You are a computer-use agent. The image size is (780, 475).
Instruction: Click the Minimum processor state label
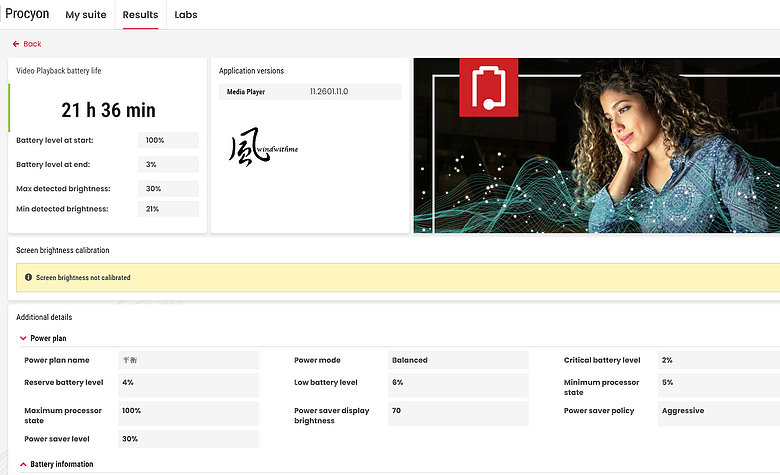(601, 387)
